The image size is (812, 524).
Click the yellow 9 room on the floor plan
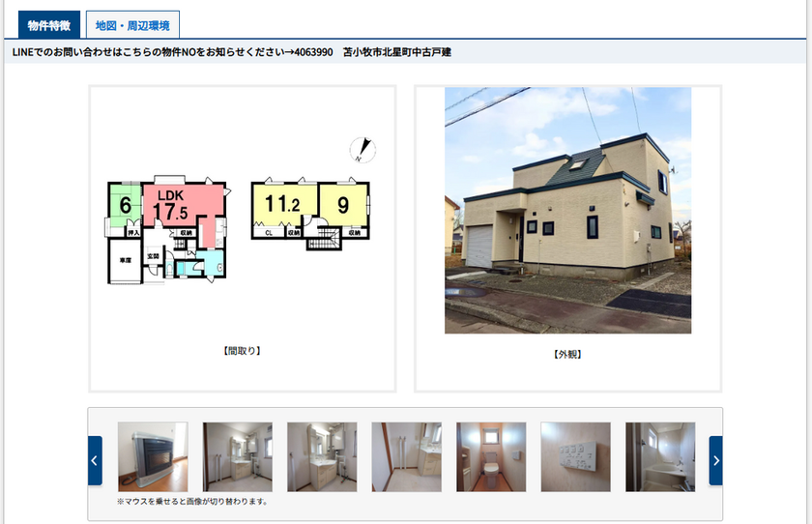coord(342,205)
